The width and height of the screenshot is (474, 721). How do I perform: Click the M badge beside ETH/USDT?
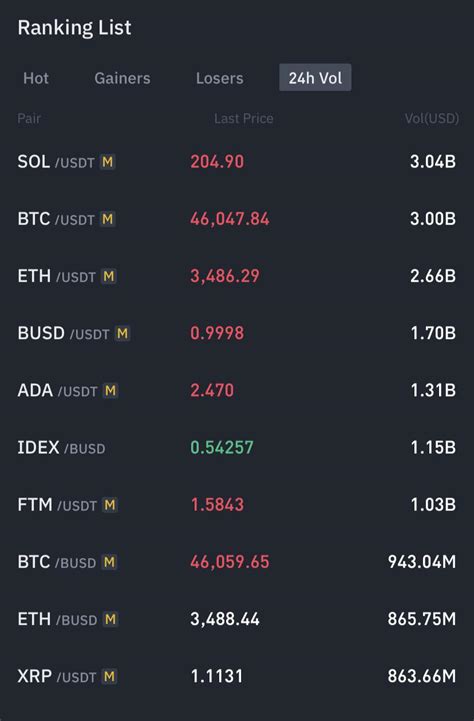pyautogui.click(x=109, y=276)
